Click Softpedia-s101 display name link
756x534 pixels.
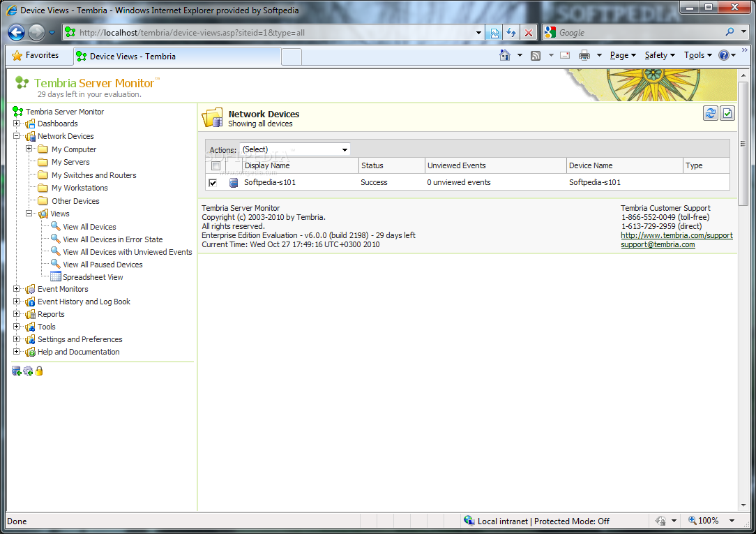[269, 182]
